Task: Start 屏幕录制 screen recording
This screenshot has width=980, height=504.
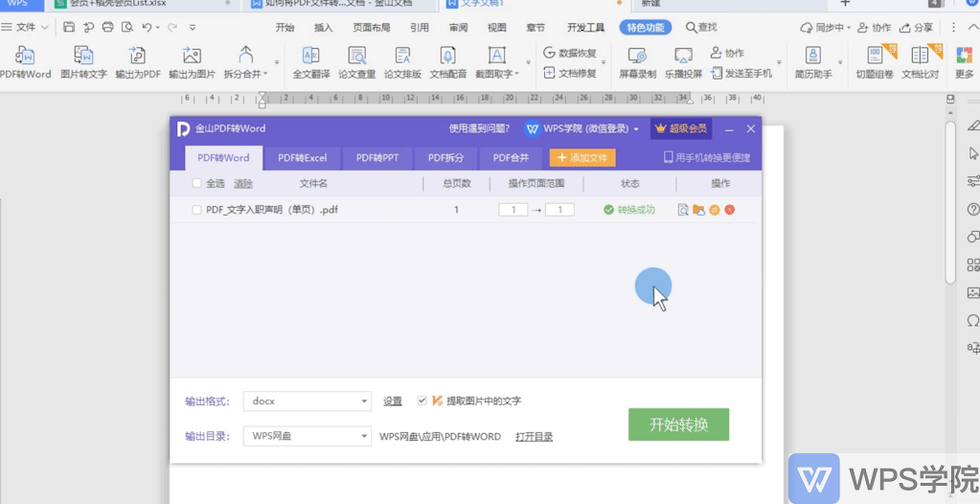Action: pyautogui.click(x=637, y=62)
